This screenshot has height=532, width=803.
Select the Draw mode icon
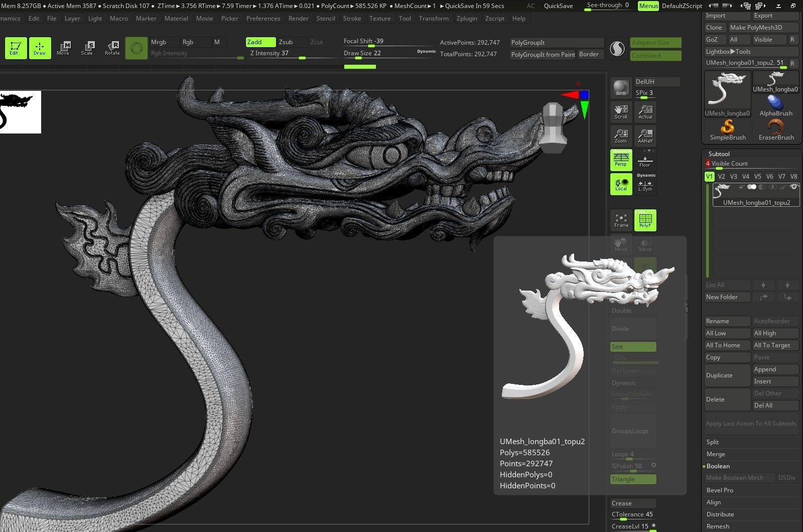40,48
